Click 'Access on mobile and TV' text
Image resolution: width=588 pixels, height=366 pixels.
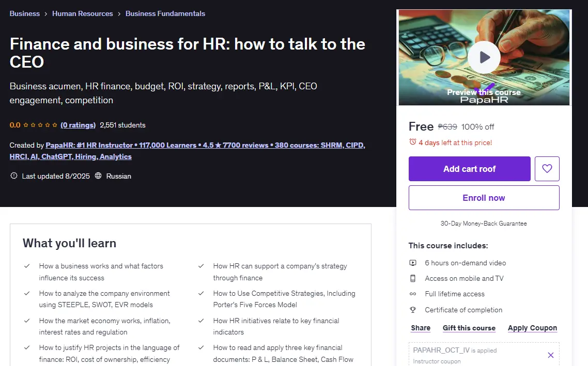[464, 278]
